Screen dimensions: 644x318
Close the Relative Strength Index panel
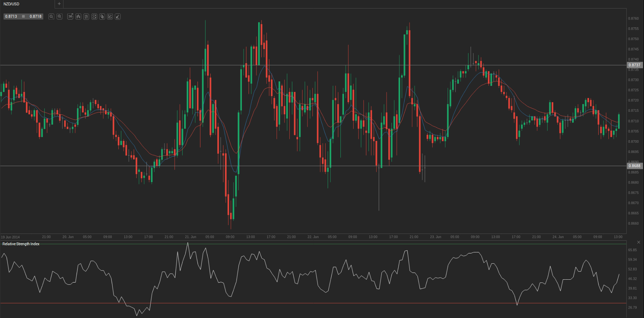[x=639, y=242]
